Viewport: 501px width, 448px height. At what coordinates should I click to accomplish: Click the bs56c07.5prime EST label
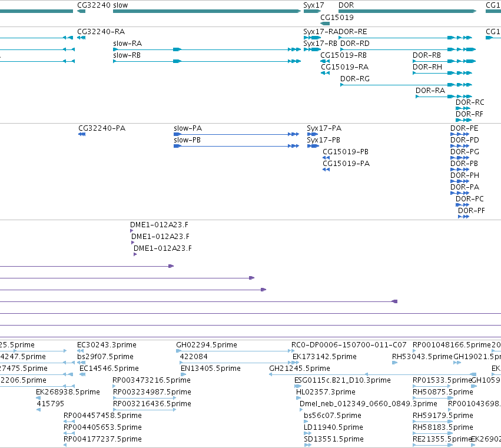[x=333, y=416]
